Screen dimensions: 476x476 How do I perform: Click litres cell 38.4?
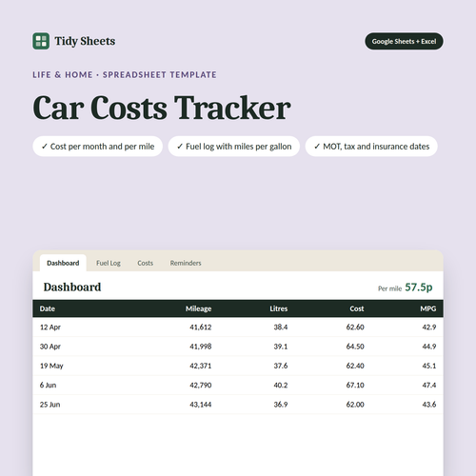click(x=281, y=327)
